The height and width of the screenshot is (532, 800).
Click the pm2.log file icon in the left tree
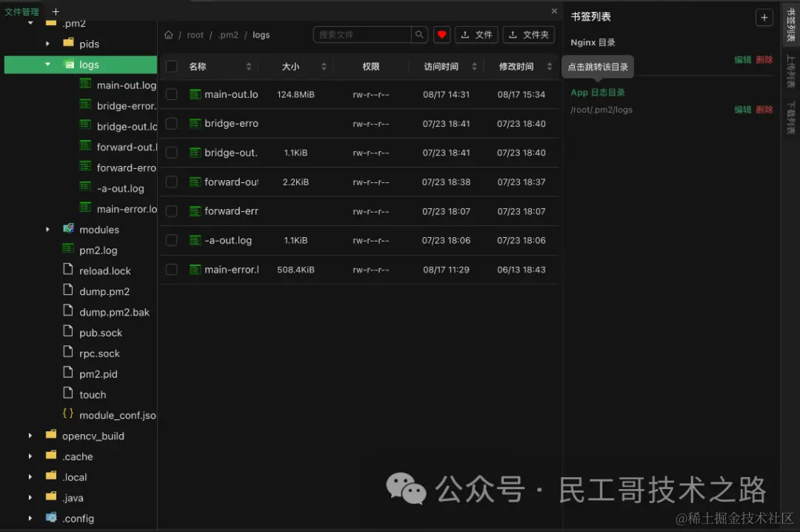click(x=67, y=250)
